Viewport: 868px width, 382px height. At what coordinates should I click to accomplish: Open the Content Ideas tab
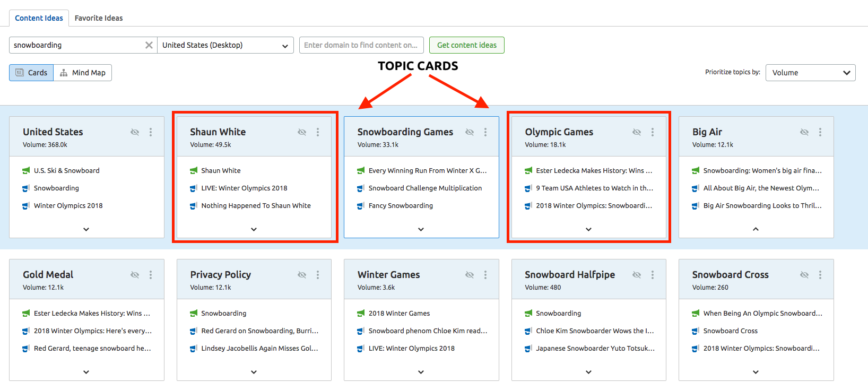click(x=39, y=18)
